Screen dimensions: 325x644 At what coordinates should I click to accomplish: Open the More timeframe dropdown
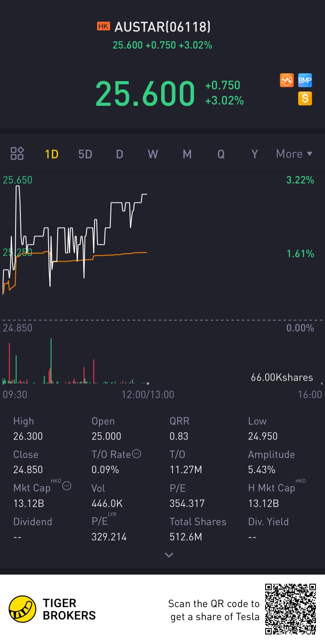294,154
